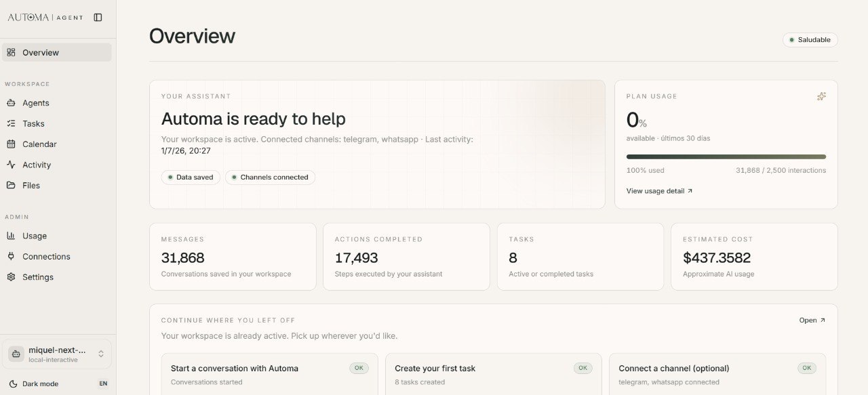868x395 pixels.
Task: Go to Agents in sidebar
Action: (57, 103)
